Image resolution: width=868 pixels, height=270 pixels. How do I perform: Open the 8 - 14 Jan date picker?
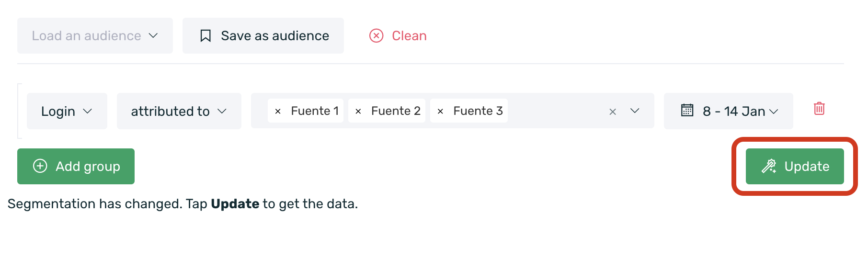(729, 111)
